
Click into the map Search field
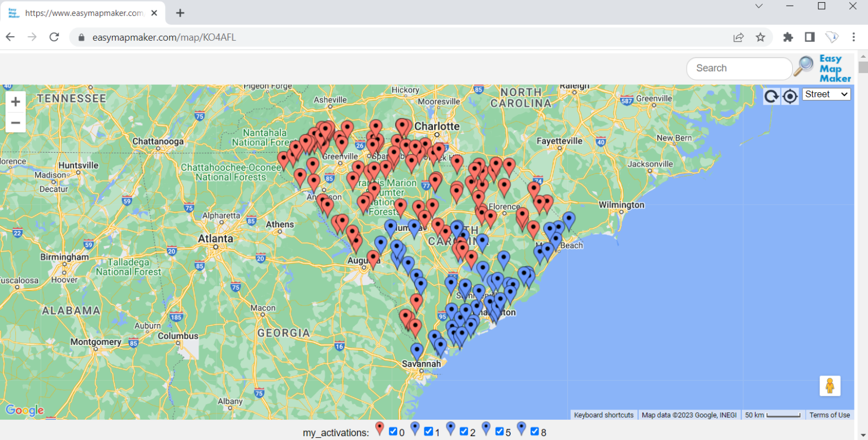[739, 68]
